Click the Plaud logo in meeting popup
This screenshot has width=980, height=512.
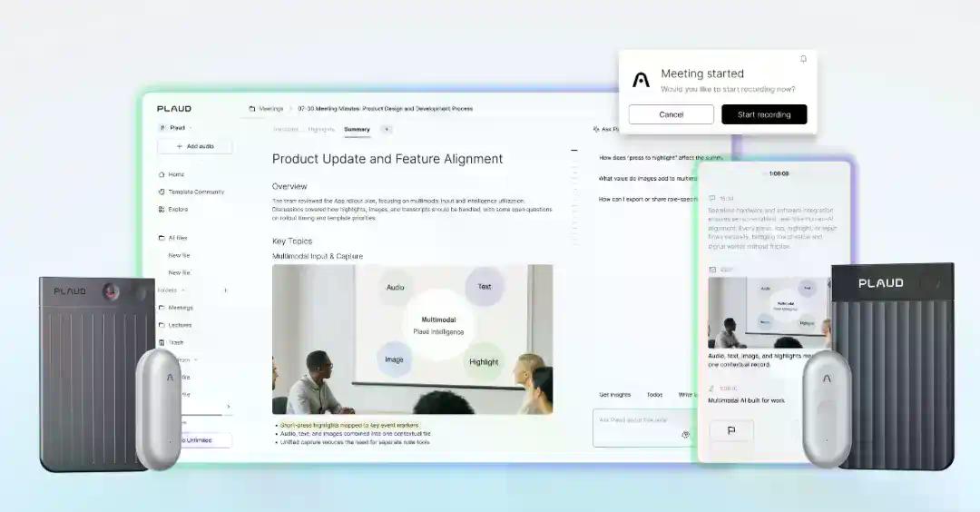tap(641, 80)
